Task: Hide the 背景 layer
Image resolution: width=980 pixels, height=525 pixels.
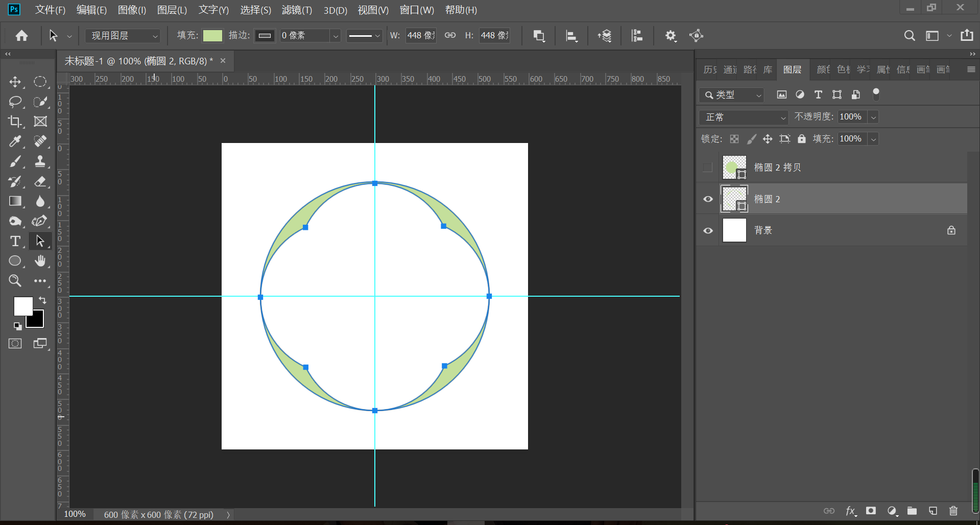Action: coord(708,231)
